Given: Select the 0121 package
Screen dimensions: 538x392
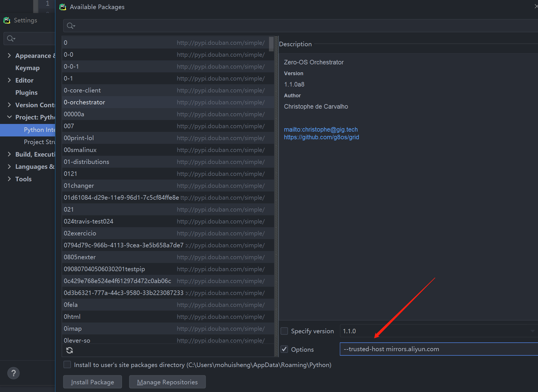Looking at the screenshot, I should (x=168, y=174).
